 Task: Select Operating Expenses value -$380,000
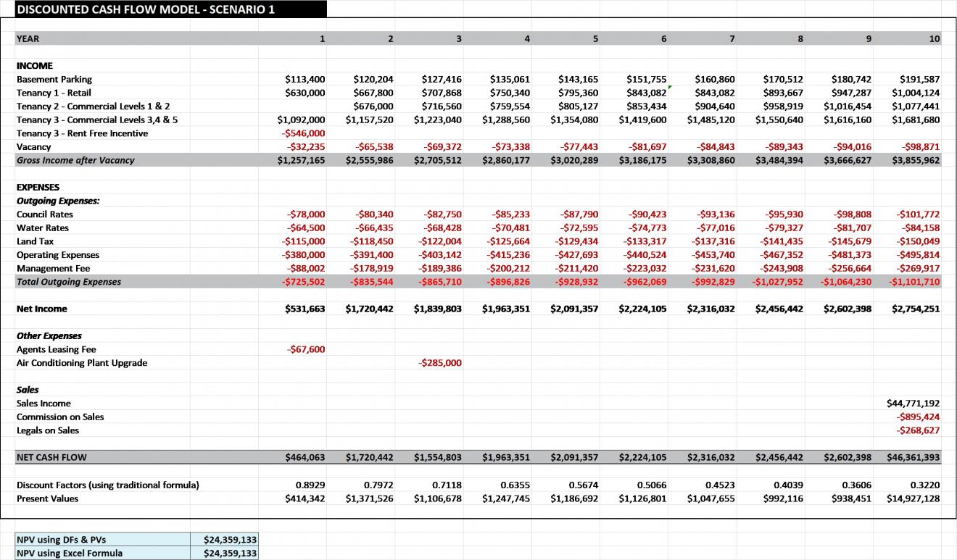(x=304, y=255)
